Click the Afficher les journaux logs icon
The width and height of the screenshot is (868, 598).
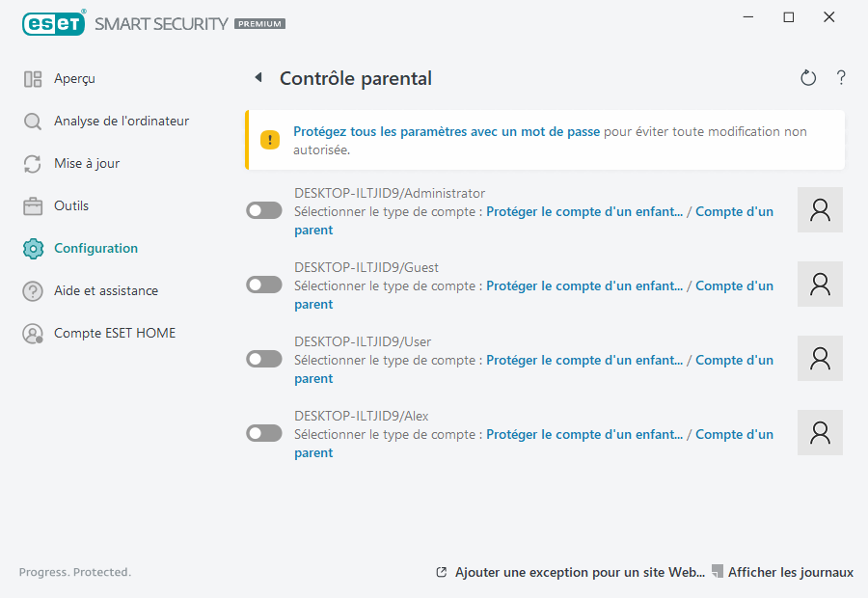pyautogui.click(x=717, y=571)
